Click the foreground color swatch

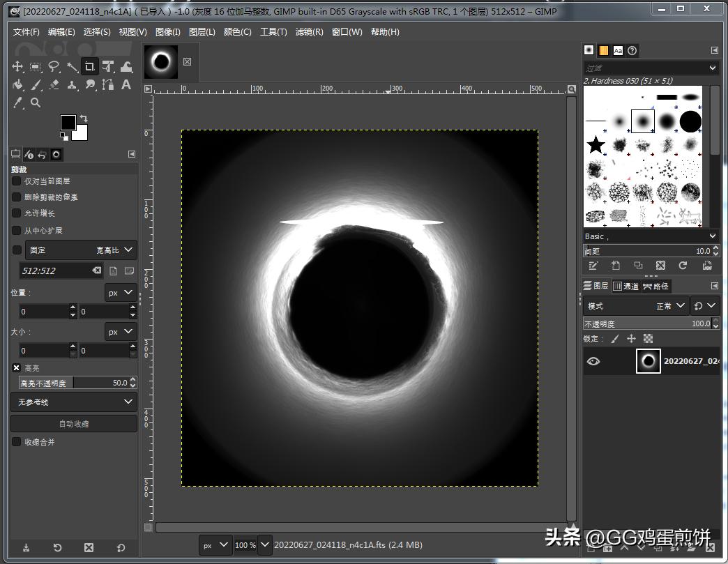[x=68, y=123]
